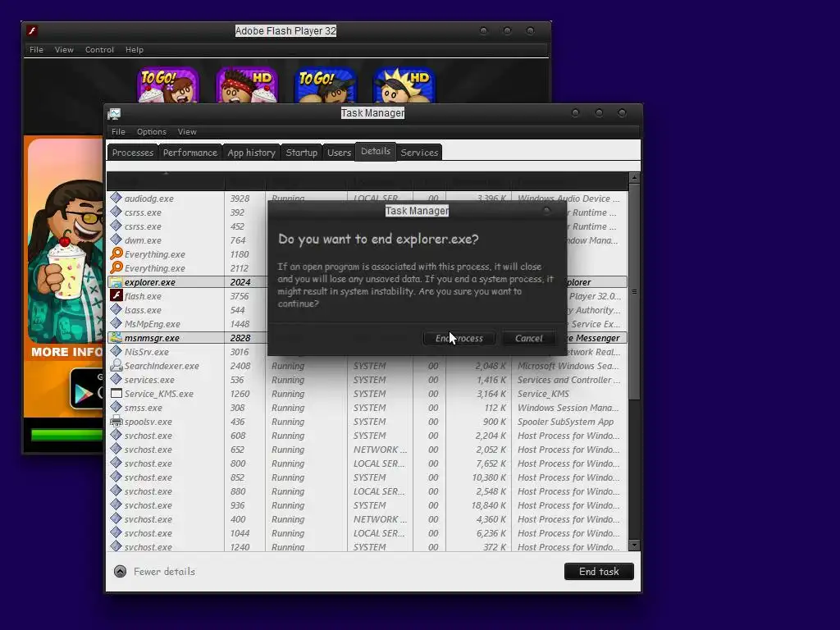This screenshot has width=840, height=630.
Task: Switch to the Performance tab
Action: 190,153
